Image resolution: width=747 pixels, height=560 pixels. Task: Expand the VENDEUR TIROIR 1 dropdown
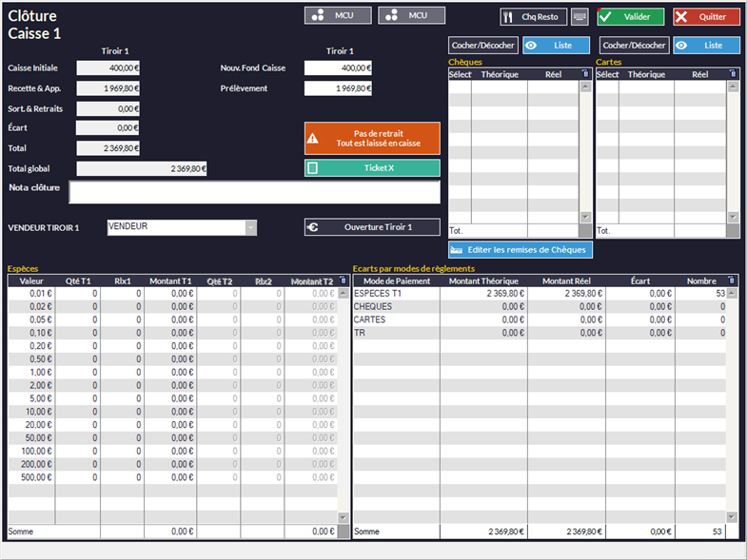pos(251,227)
